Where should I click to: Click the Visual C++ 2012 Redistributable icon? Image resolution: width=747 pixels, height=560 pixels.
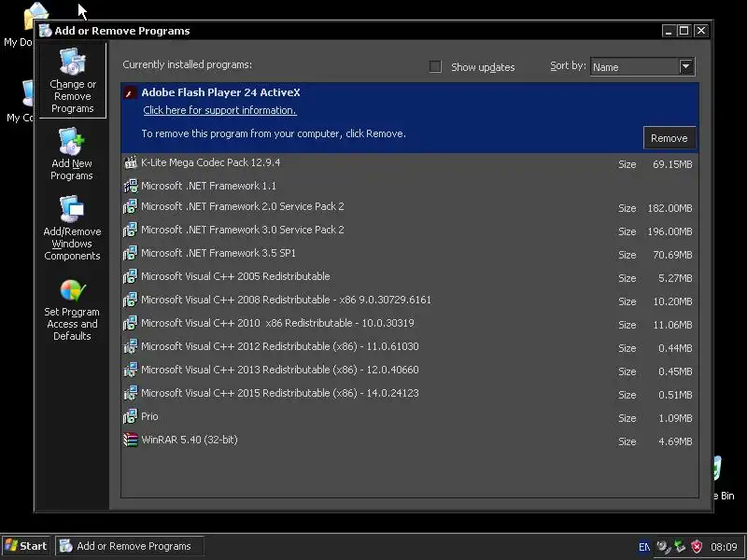pos(131,346)
